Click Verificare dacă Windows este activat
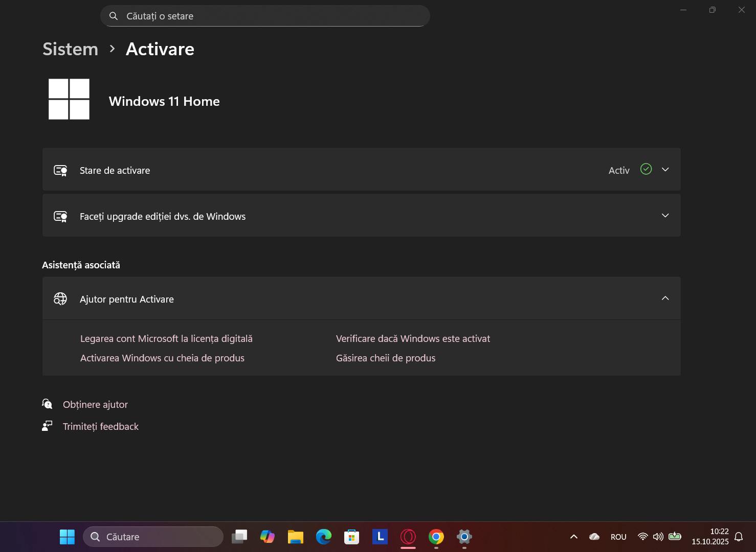Screen dimensions: 756x552 click(x=413, y=339)
